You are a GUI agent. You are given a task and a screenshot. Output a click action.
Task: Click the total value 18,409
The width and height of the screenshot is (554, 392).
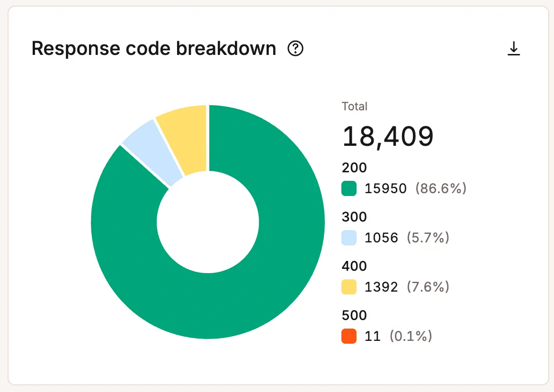click(387, 137)
